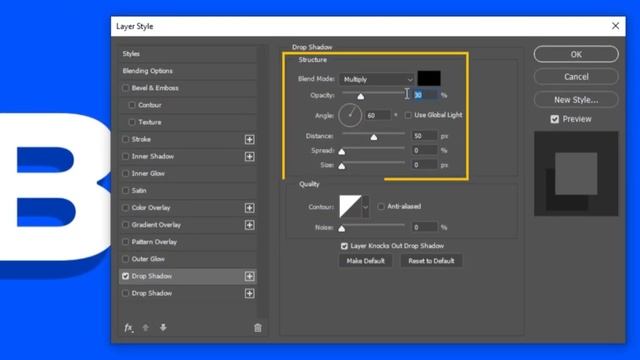Image resolution: width=640 pixels, height=360 pixels.
Task: Click Reset to Default button
Action: 431,261
